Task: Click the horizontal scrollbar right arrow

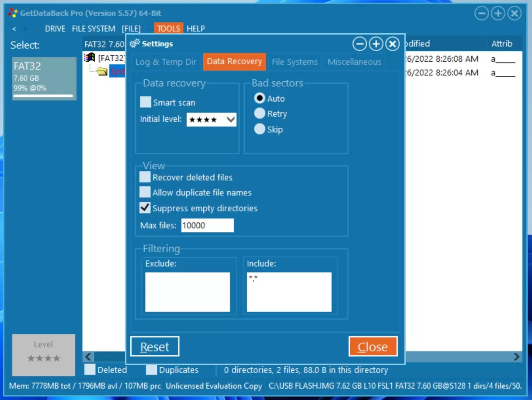Action: [517, 357]
